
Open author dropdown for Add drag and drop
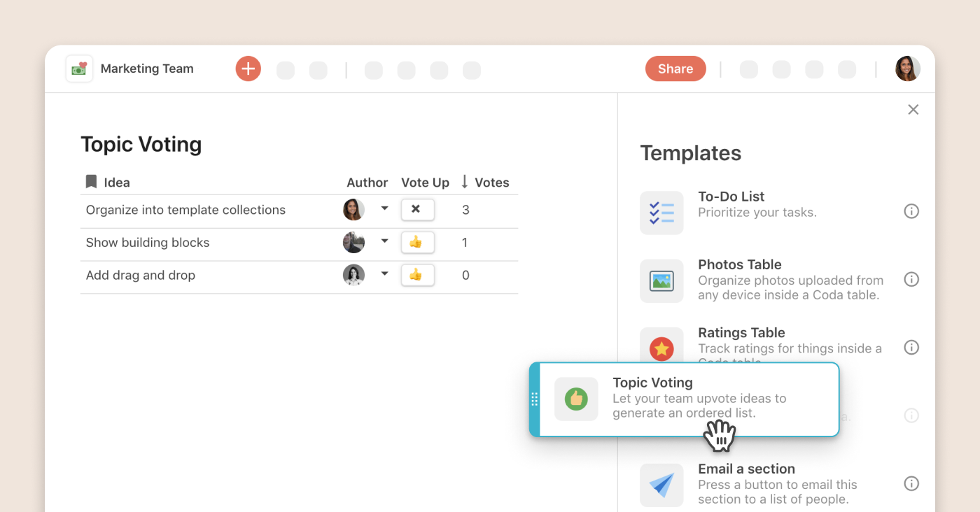(384, 274)
